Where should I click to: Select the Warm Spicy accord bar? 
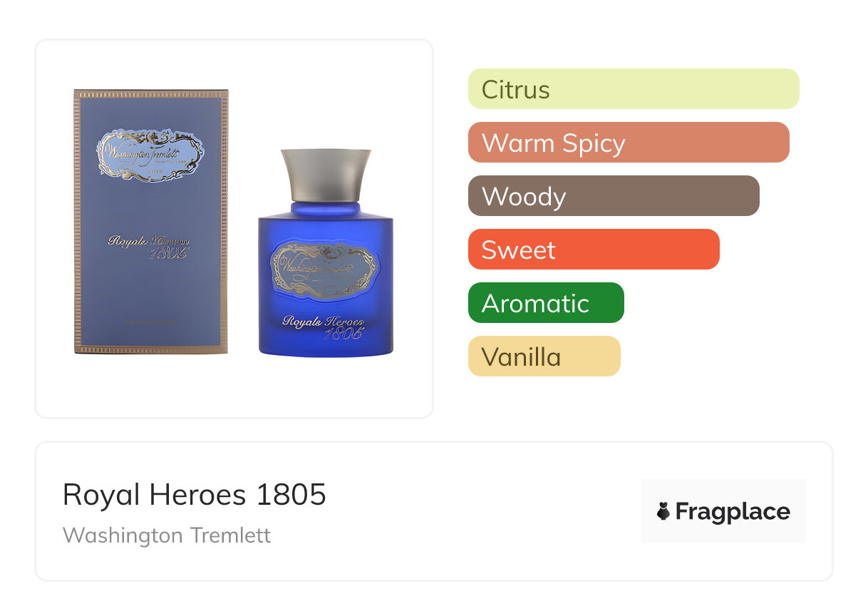pyautogui.click(x=629, y=143)
